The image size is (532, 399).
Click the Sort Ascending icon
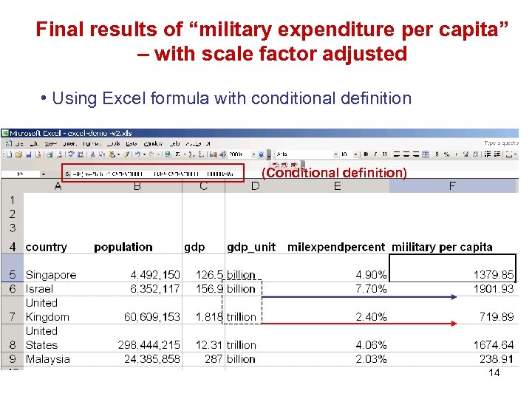point(191,154)
